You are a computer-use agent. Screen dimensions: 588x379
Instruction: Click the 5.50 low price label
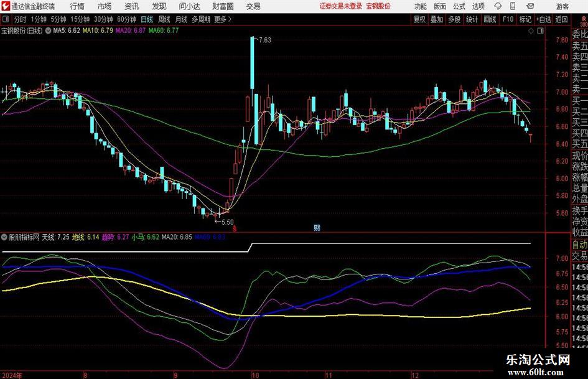227,222
